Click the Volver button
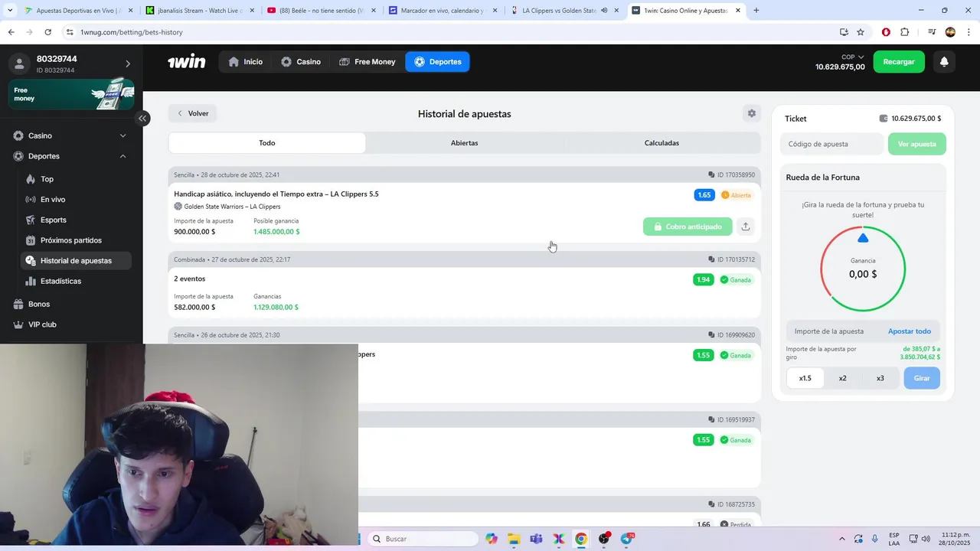The image size is (980, 551). tap(193, 113)
